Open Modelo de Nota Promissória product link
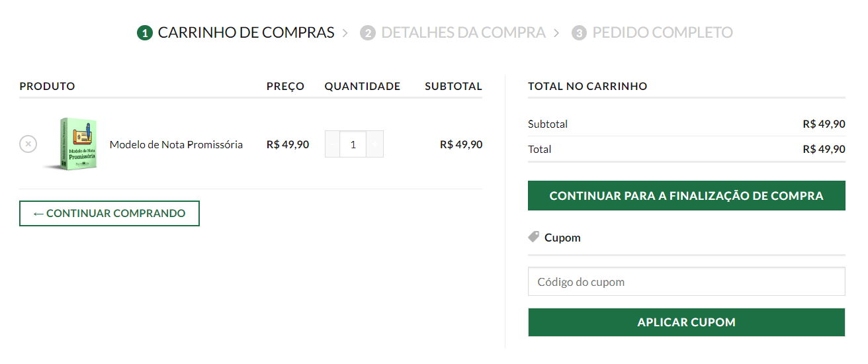The width and height of the screenshot is (868, 364). [x=176, y=144]
